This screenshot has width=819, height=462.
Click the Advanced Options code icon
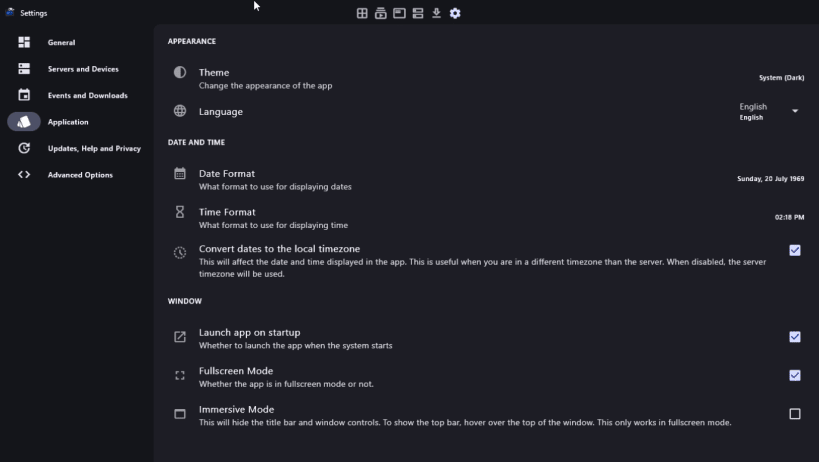[x=24, y=174]
